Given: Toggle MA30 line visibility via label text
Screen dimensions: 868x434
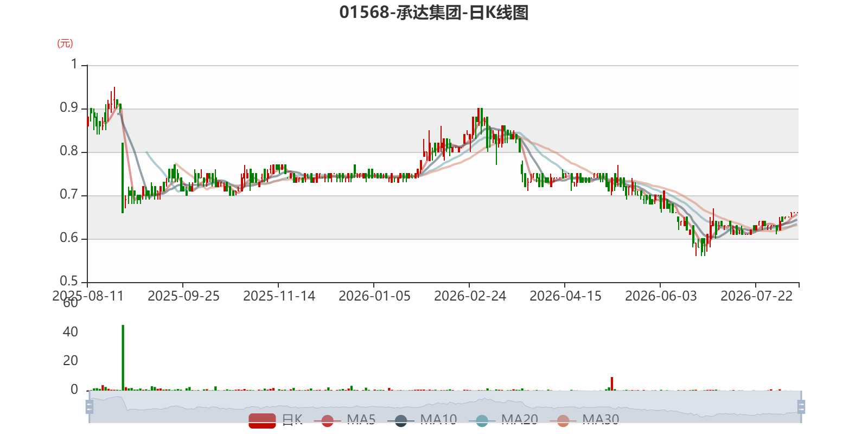Looking at the screenshot, I should 601,420.
